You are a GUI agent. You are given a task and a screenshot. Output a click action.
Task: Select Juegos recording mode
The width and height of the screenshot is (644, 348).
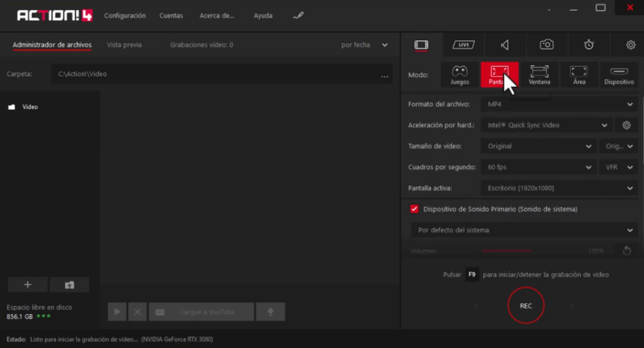point(459,75)
